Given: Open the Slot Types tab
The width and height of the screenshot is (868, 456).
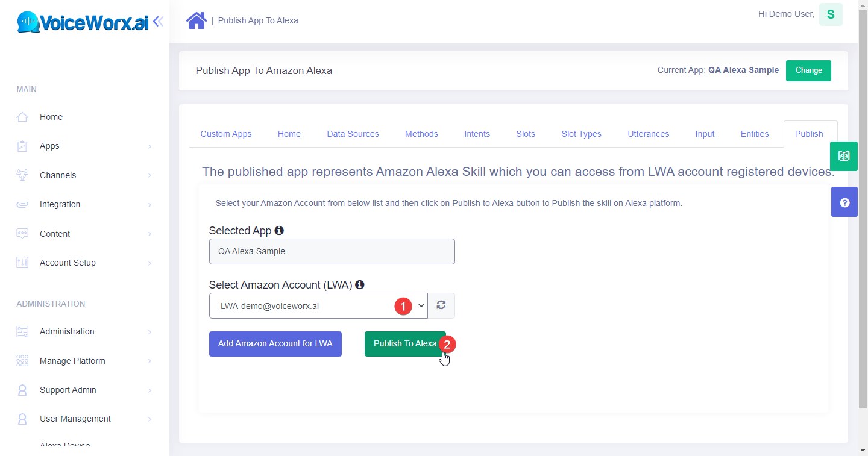Looking at the screenshot, I should (x=581, y=134).
